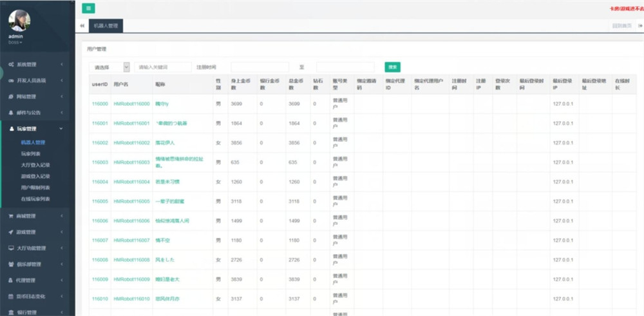The width and height of the screenshot is (644, 316).
Task: Toggle the sidebar with the green hamburger button
Action: pos(88,8)
